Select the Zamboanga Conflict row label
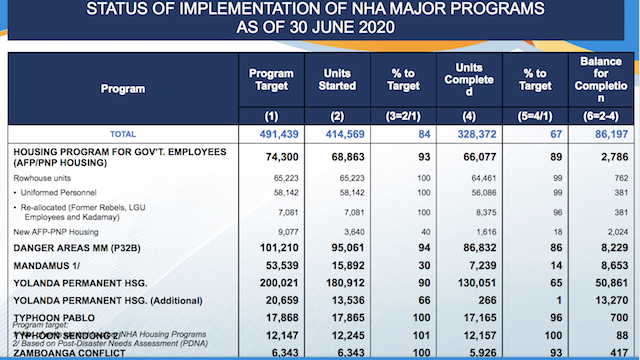The image size is (640, 360). [x=69, y=353]
